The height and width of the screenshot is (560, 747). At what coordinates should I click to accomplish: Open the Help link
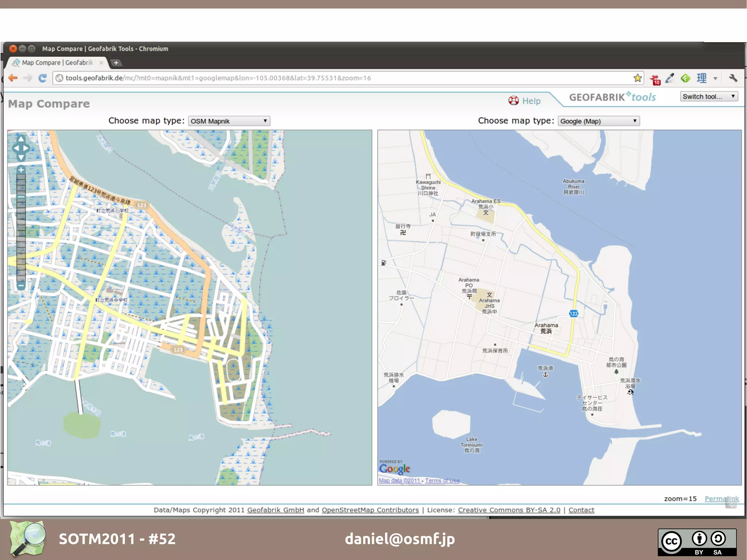coord(531,101)
